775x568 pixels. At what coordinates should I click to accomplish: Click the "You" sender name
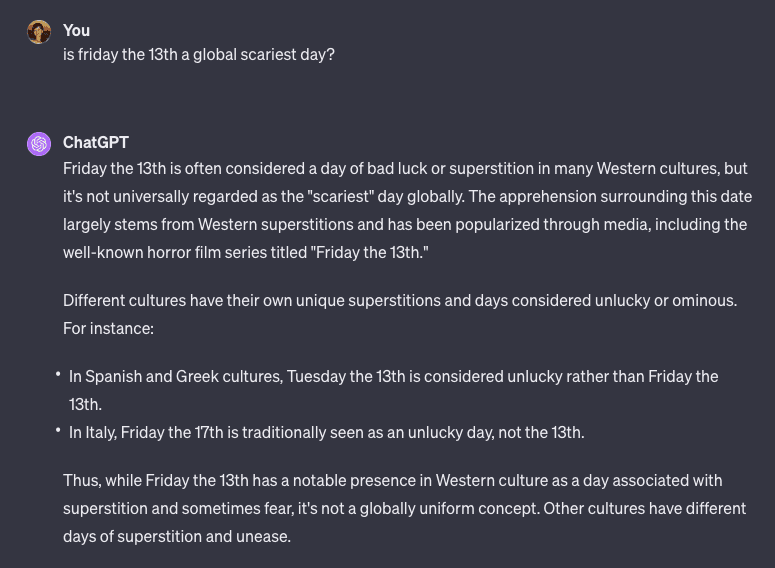point(76,30)
